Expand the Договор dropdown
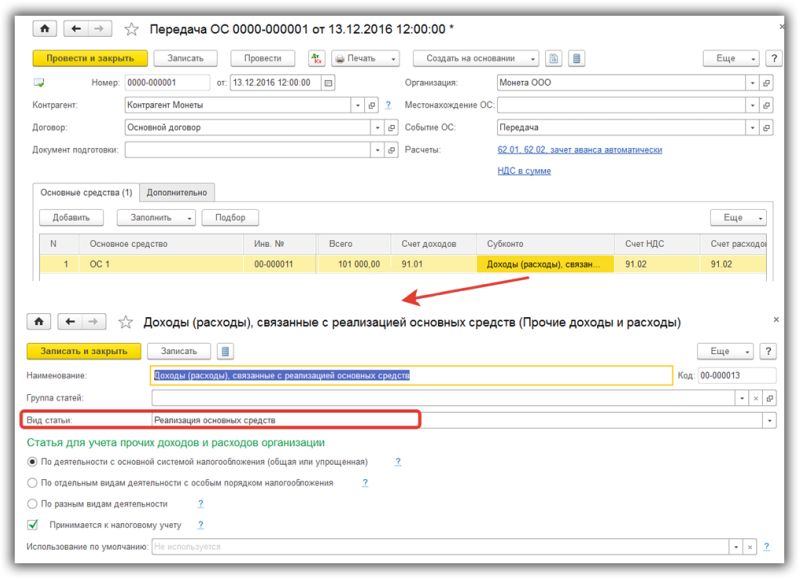The height and width of the screenshot is (579, 800). [378, 128]
